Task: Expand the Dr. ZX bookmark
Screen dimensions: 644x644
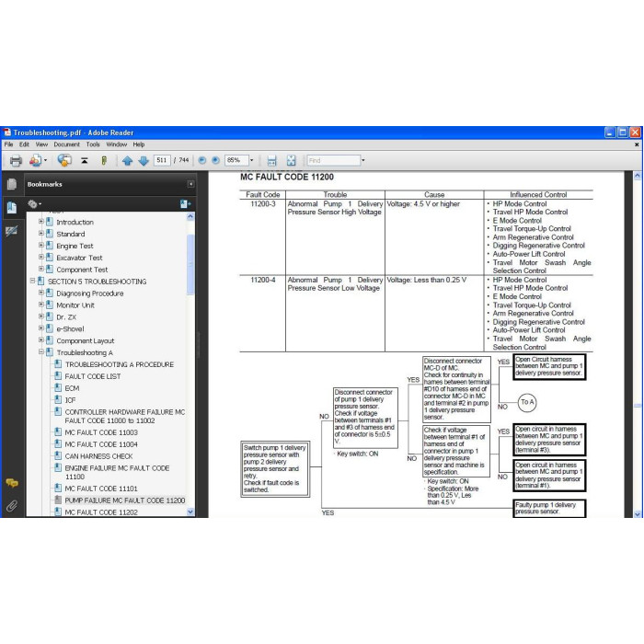Action: [x=41, y=316]
